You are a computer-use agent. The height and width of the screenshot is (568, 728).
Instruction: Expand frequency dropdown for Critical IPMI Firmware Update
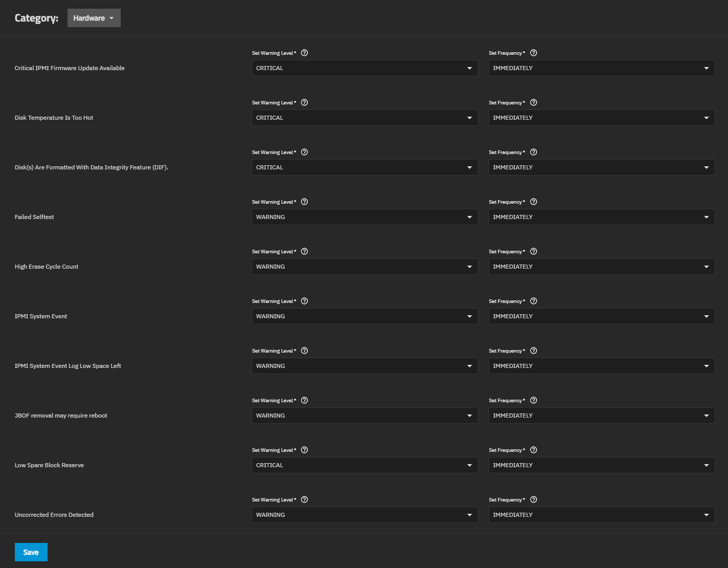click(601, 68)
